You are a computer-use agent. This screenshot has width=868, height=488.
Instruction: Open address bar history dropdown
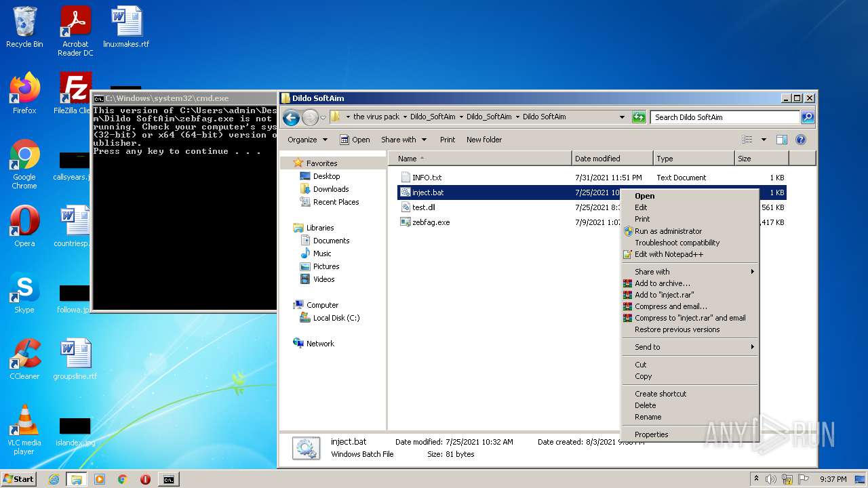pyautogui.click(x=622, y=117)
